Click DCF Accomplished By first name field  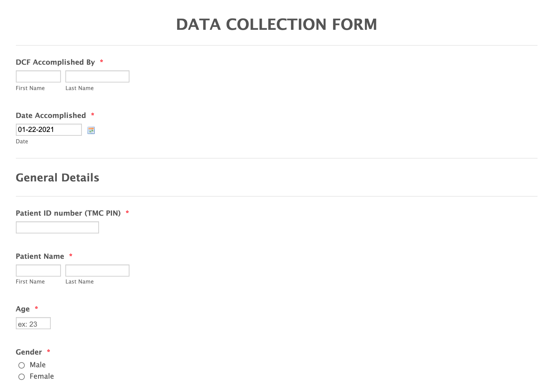pyautogui.click(x=38, y=76)
